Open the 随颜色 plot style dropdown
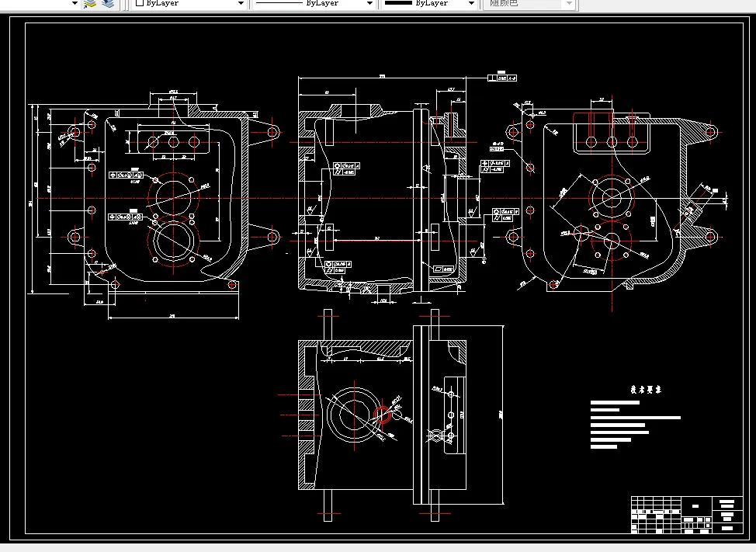This screenshot has width=756, height=552. tap(529, 3)
